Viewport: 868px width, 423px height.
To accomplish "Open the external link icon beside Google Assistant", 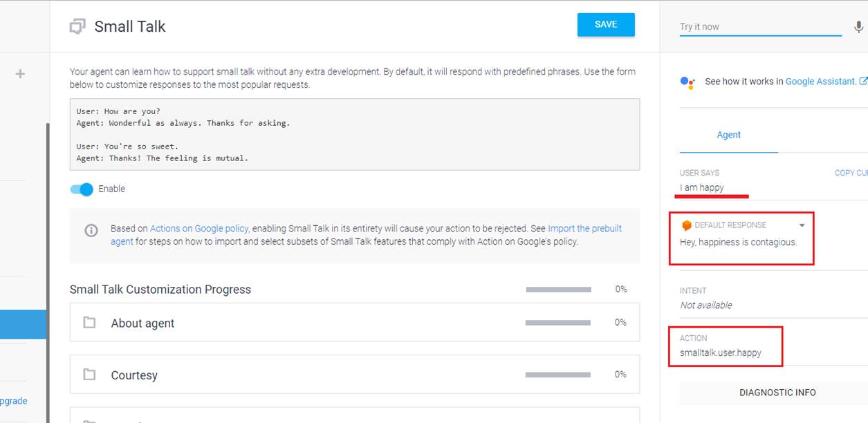I will 863,82.
